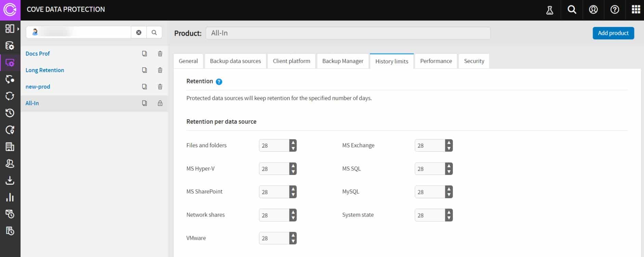Open the stack-with-gear sidebar icon

pos(10,46)
